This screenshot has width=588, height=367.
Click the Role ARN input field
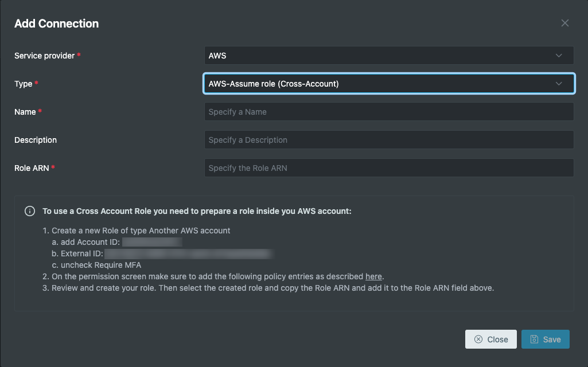[x=389, y=168]
